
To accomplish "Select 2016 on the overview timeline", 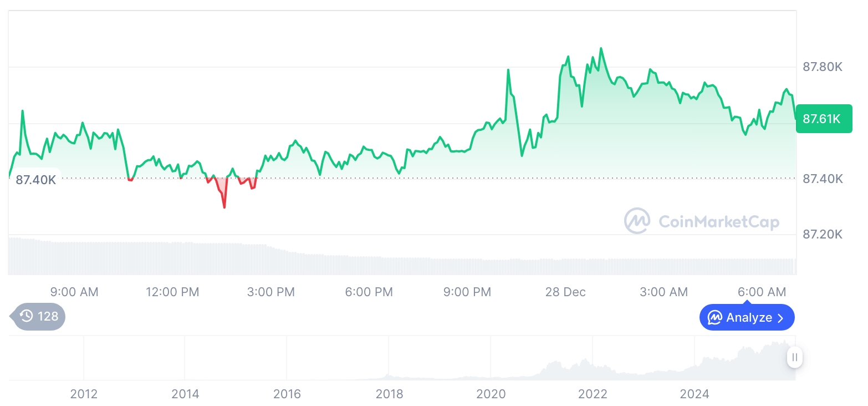I will [x=287, y=394].
